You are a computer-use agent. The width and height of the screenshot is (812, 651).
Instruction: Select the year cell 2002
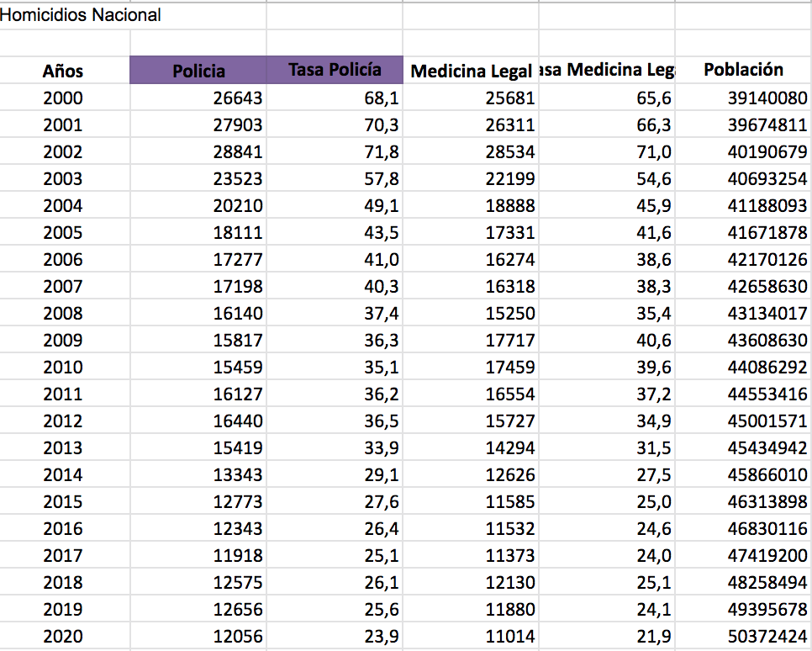[63, 152]
